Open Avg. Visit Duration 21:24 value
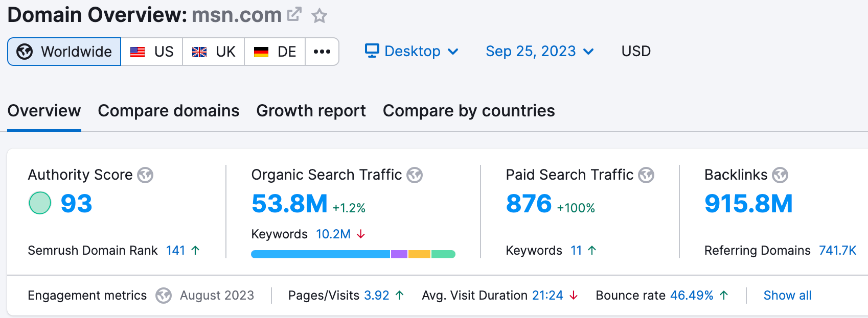The width and height of the screenshot is (868, 318). click(547, 296)
